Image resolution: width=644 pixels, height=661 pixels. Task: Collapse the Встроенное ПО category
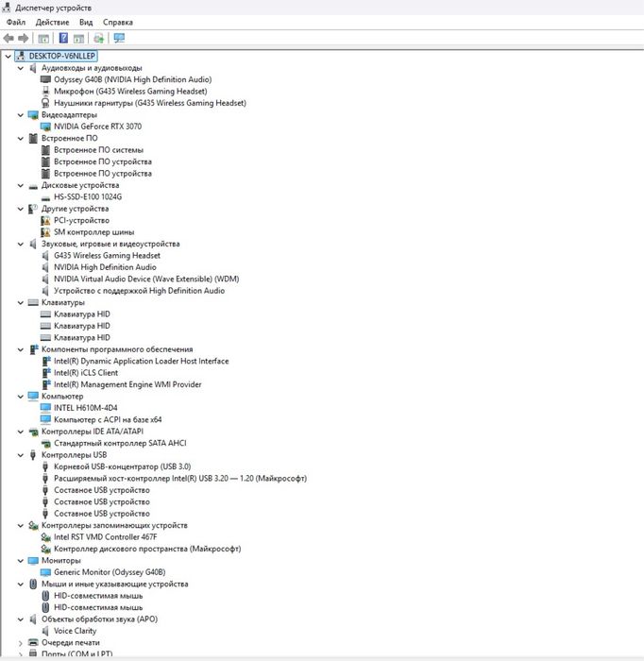pyautogui.click(x=20, y=138)
